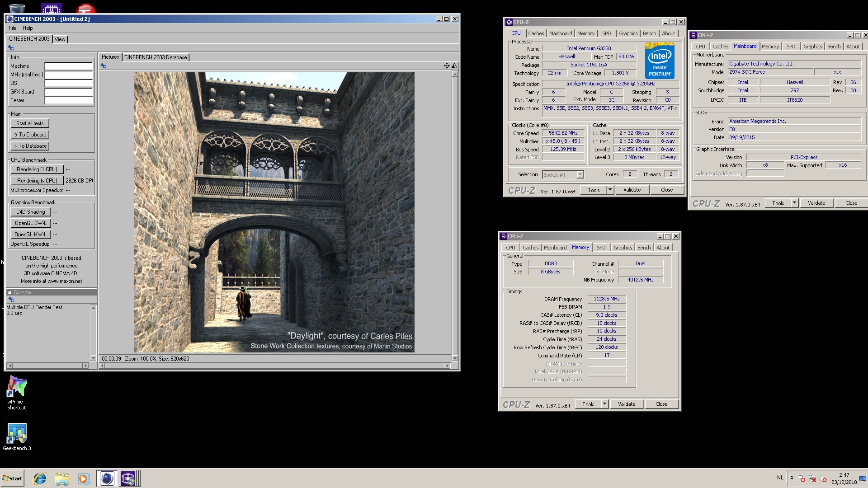This screenshot has width=868, height=488.
Task: Open Windows Explorer folder icon on taskbar
Action: (x=62, y=479)
